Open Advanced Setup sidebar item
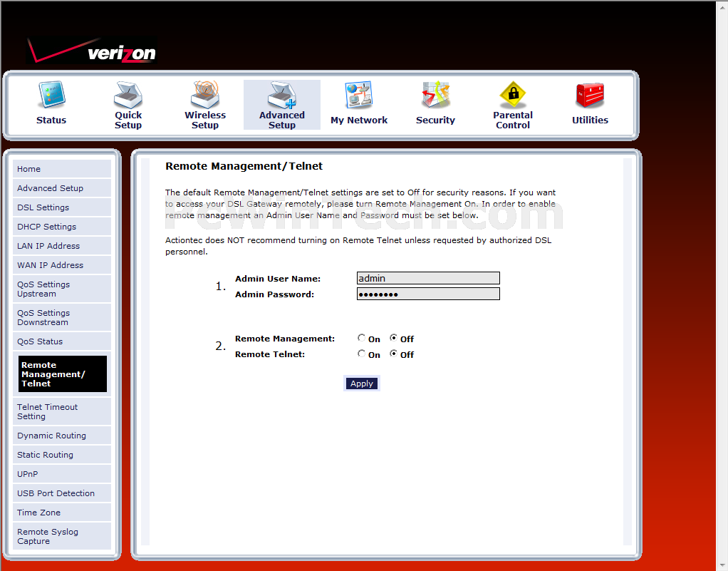 click(x=62, y=188)
